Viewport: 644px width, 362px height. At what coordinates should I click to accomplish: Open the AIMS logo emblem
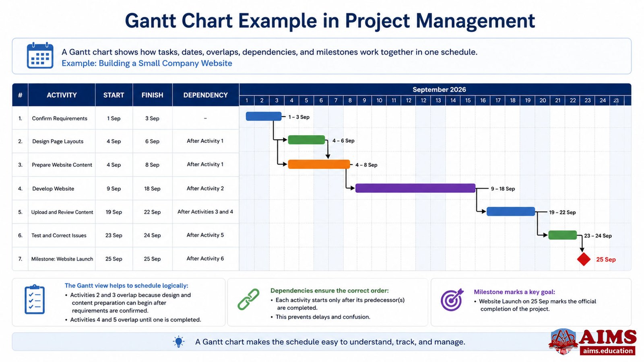click(x=563, y=341)
